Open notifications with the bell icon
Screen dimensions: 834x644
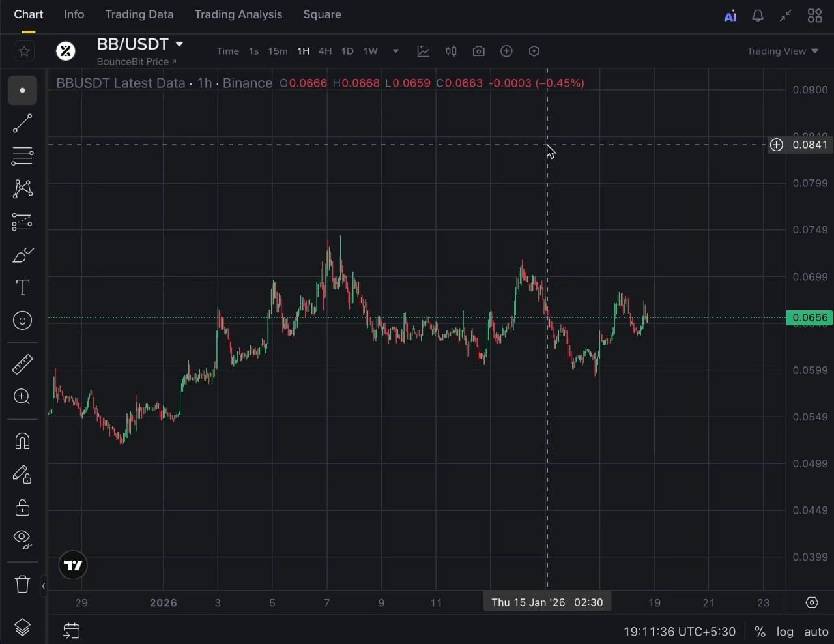pos(758,14)
